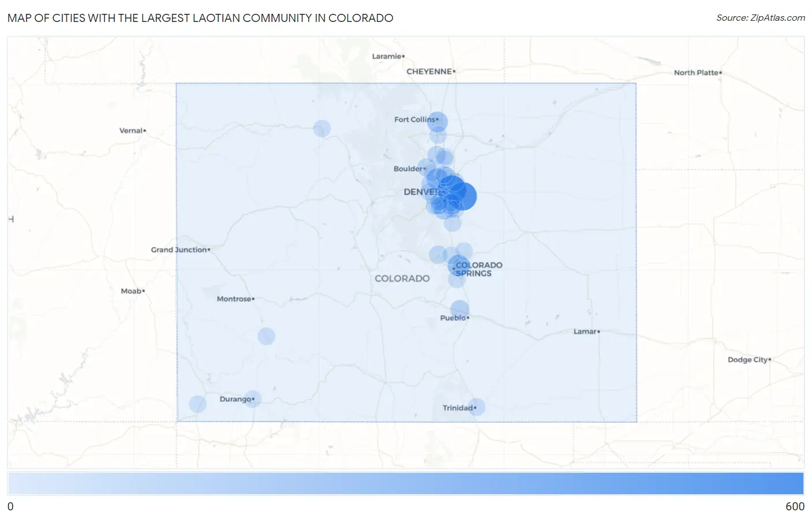
Task: Click the Vernal city label
Action: tap(131, 130)
